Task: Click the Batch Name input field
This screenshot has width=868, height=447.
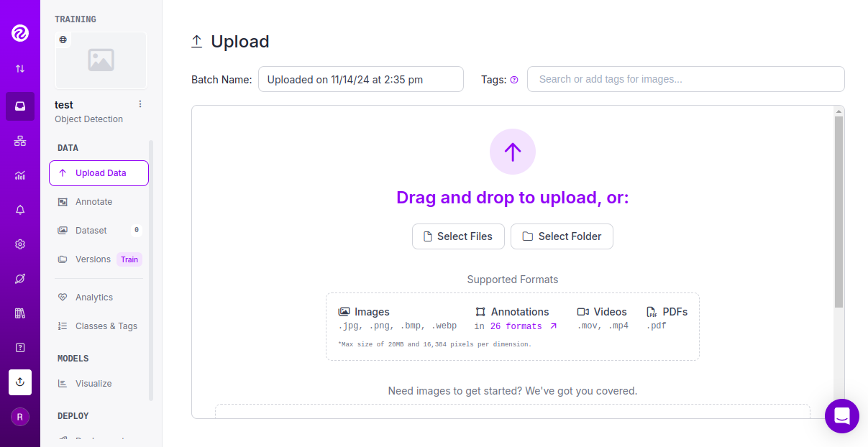Action: click(x=360, y=79)
